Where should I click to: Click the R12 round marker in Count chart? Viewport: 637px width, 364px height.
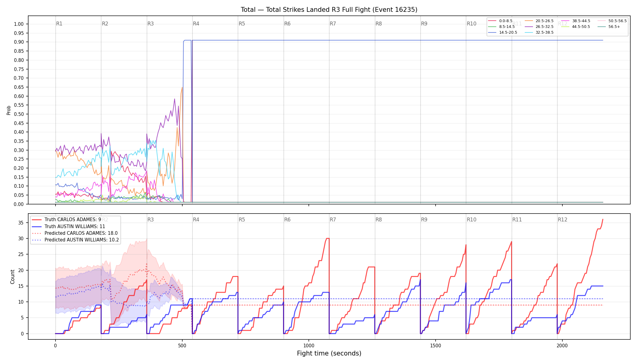[563, 220]
